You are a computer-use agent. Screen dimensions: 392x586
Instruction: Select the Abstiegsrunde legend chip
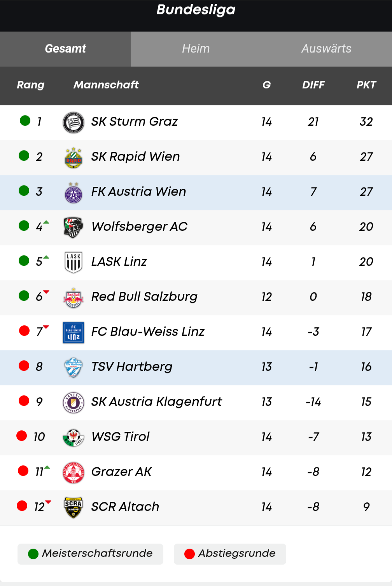230,554
